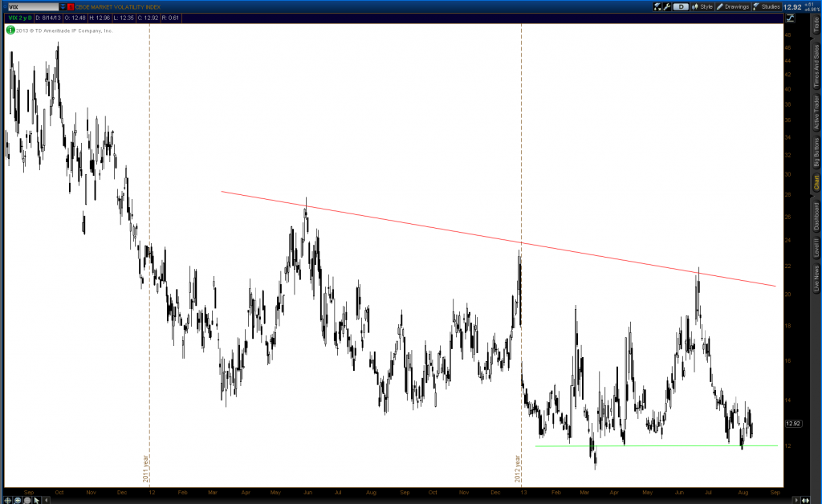
Task: Open the symbol selector dropdown arrow
Action: [x=63, y=6]
